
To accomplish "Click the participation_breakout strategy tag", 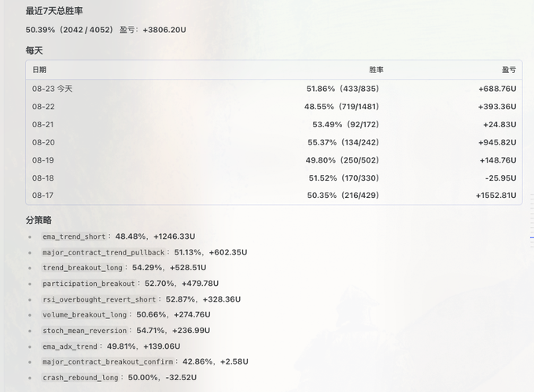I will point(89,284).
